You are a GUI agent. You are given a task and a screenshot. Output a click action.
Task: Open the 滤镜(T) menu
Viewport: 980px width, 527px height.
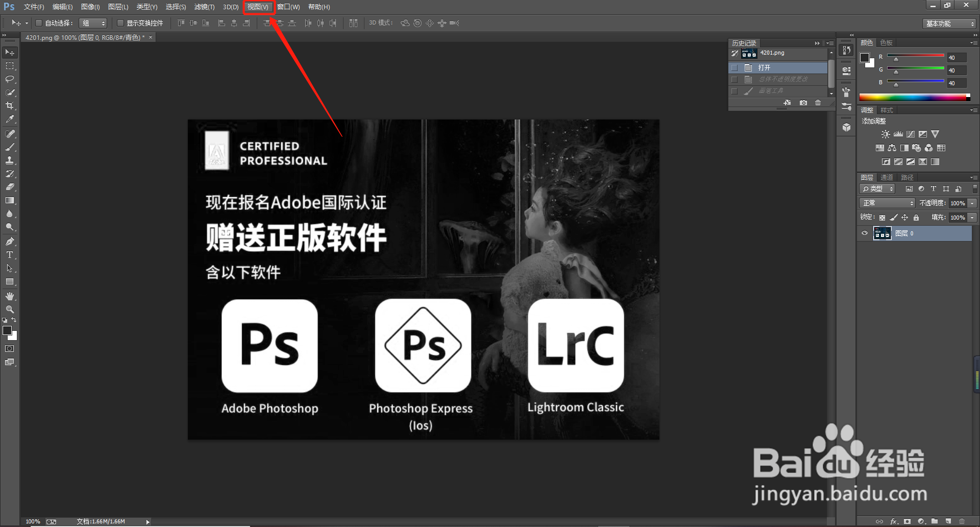pyautogui.click(x=204, y=7)
